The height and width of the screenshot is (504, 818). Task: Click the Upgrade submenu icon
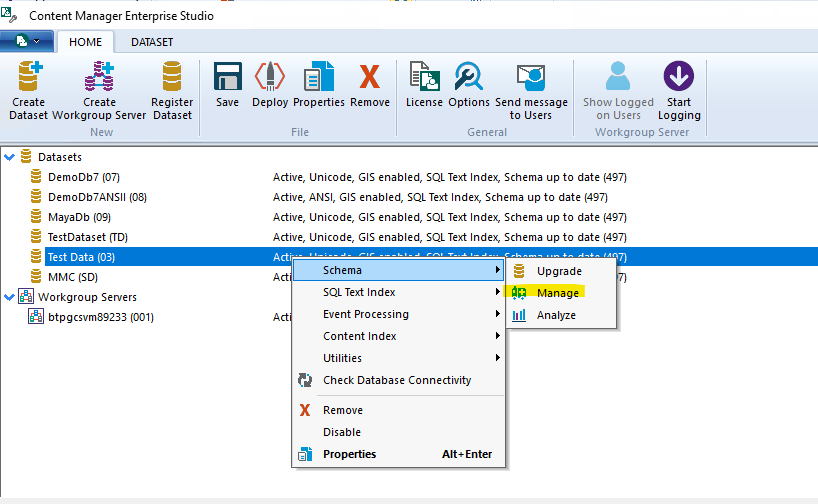519,271
